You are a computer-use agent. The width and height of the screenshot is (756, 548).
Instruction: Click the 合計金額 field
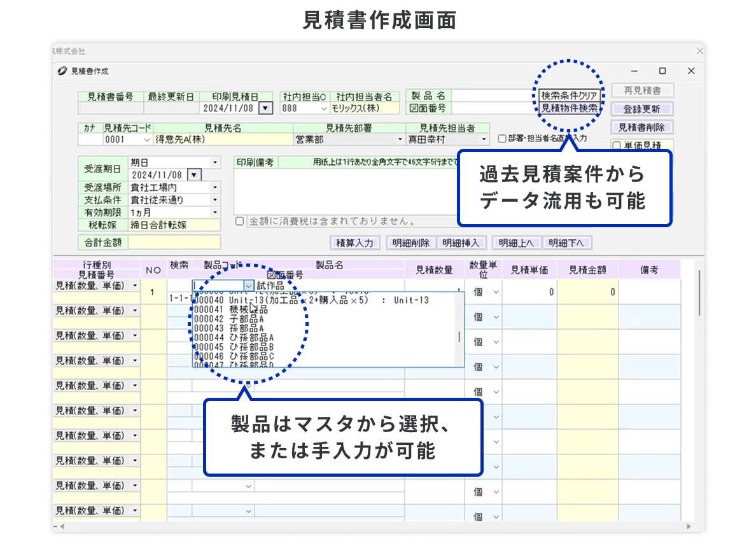(x=174, y=242)
